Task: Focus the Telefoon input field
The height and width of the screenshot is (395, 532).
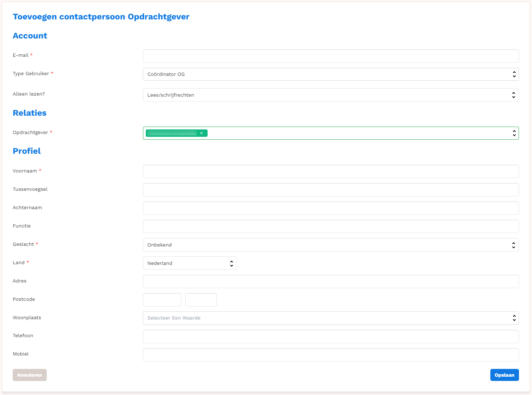Action: [x=331, y=336]
